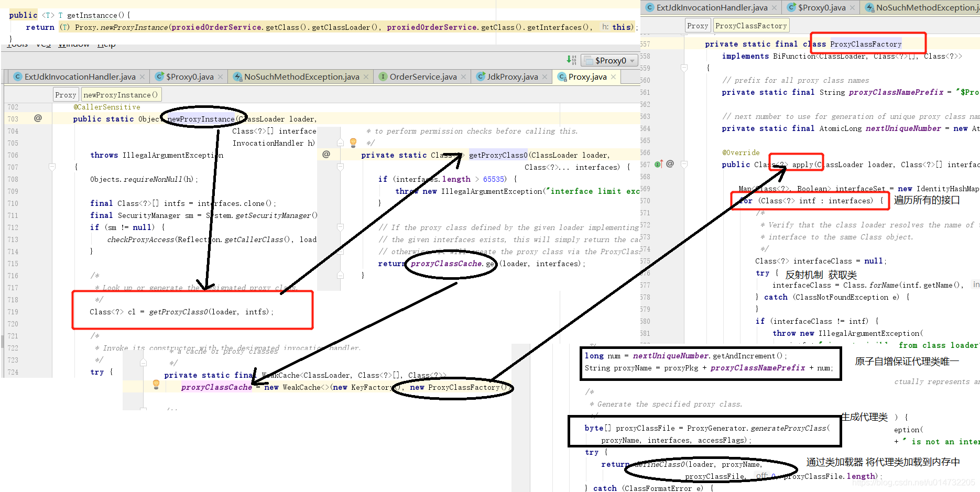This screenshot has height=492, width=980.
Task: Click 'proxyClassNamePrefix' on line 561
Action: (896, 92)
